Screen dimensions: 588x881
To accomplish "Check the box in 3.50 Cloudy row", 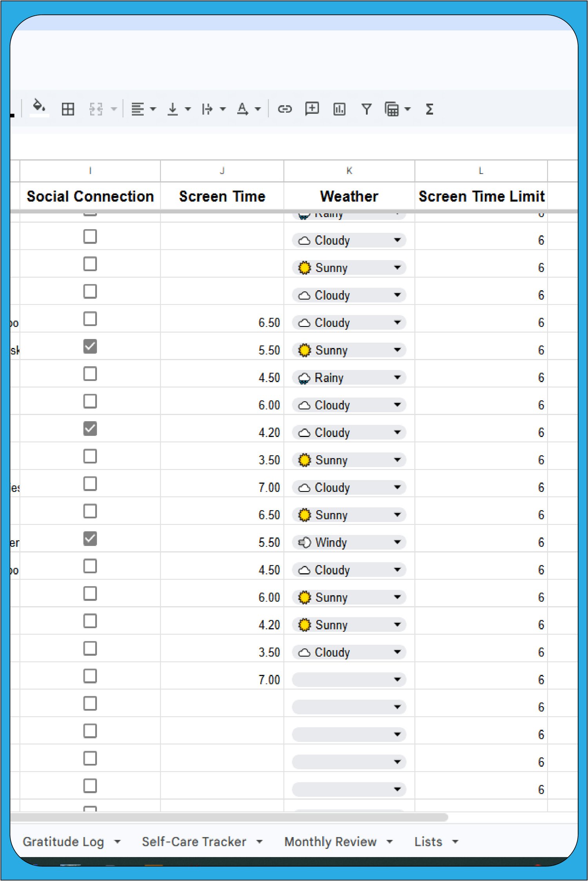I will tap(90, 649).
